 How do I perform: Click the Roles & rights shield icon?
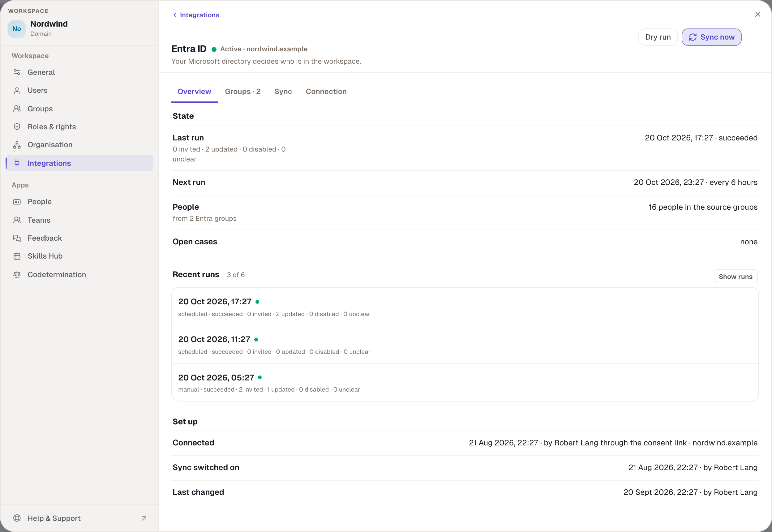point(17,127)
